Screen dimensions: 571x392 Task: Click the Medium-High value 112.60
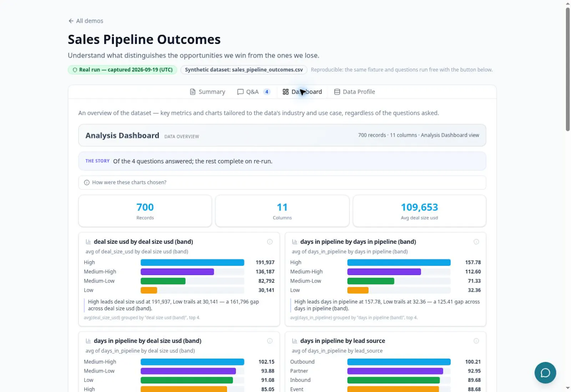point(473,272)
